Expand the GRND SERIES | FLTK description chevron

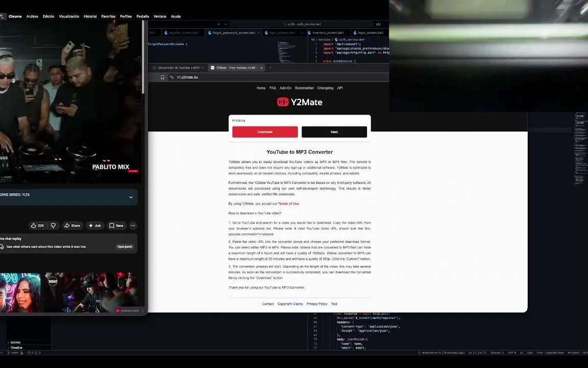click(131, 197)
